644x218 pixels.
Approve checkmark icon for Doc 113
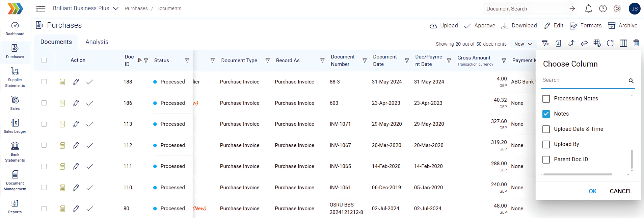point(89,124)
